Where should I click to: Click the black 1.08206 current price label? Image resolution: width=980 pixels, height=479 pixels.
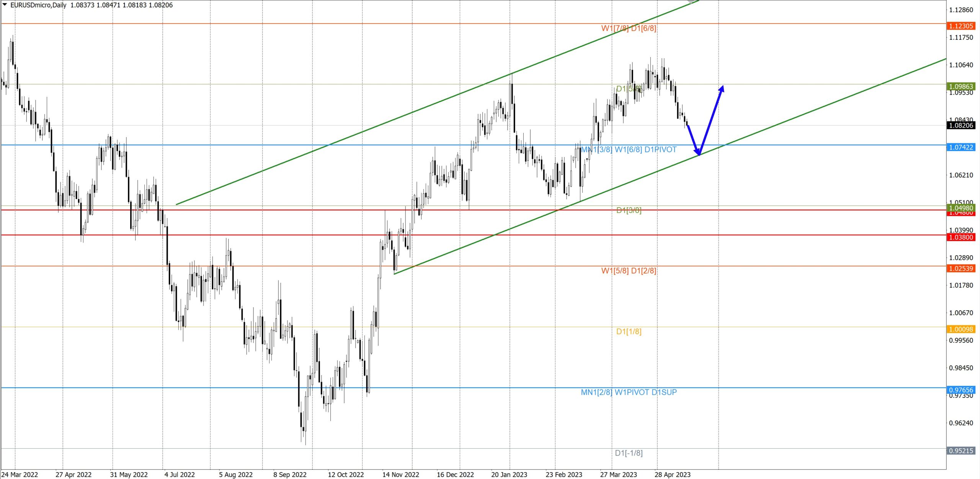961,125
